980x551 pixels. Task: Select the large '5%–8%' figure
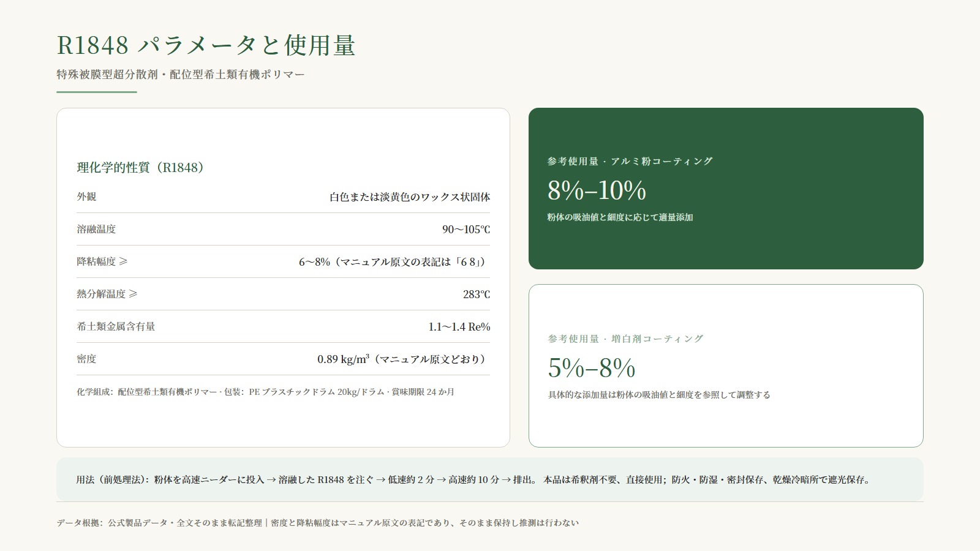click(591, 368)
